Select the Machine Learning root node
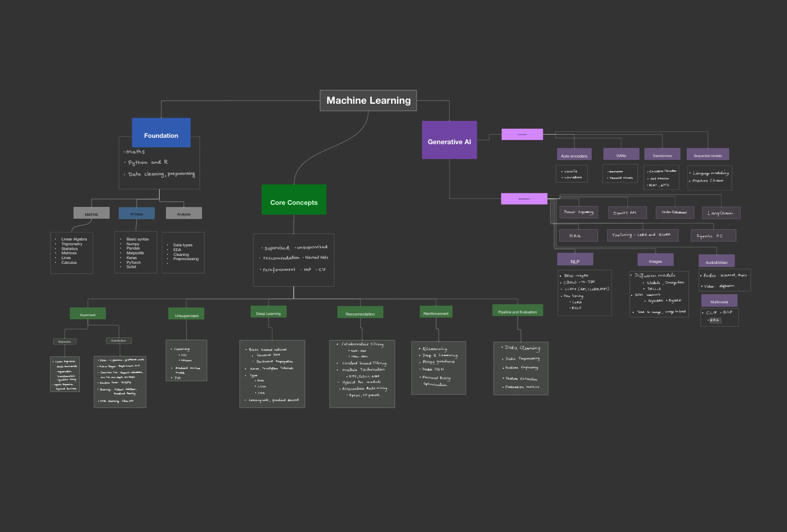This screenshot has width=787, height=532. [x=368, y=100]
